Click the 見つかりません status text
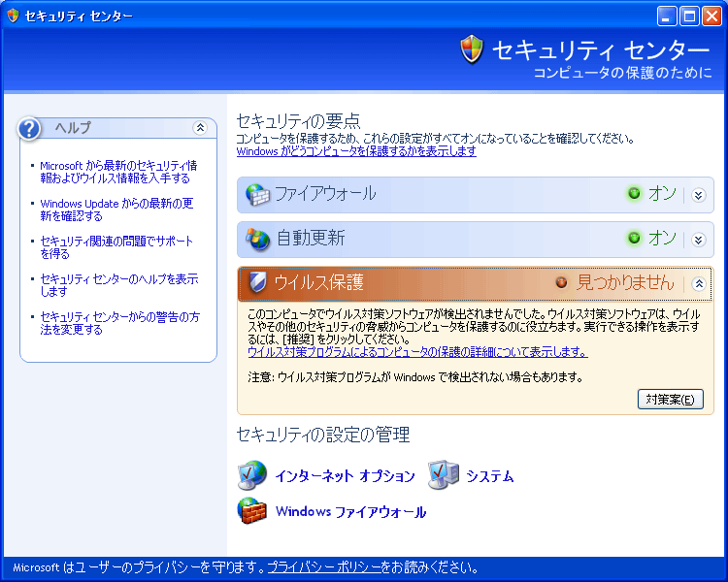The height and width of the screenshot is (582, 728). pos(625,282)
